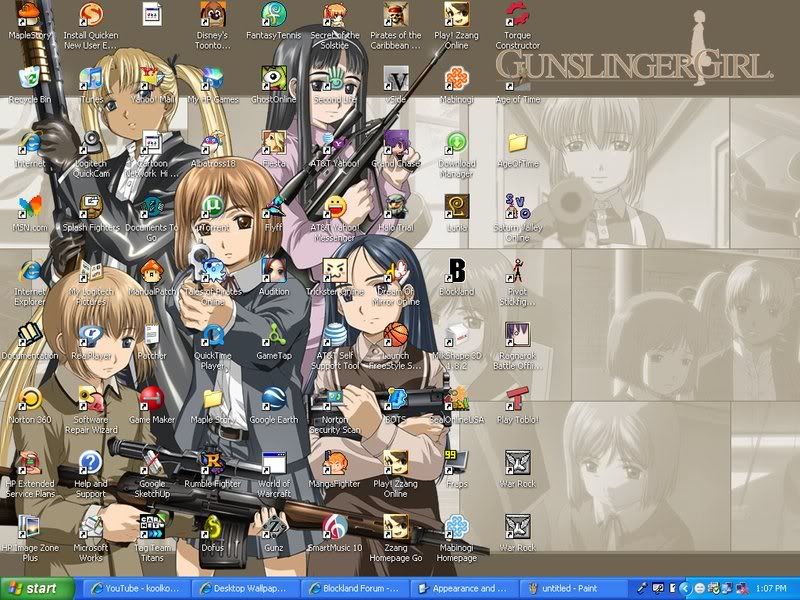The image size is (800, 600).
Task: Open the Second Life shortcut
Action: pos(335,78)
